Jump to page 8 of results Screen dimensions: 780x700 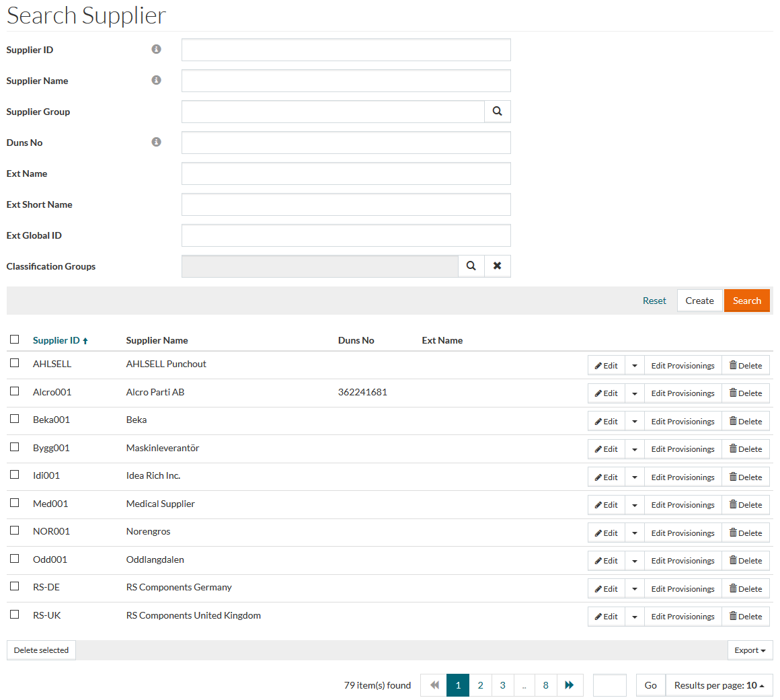(545, 685)
